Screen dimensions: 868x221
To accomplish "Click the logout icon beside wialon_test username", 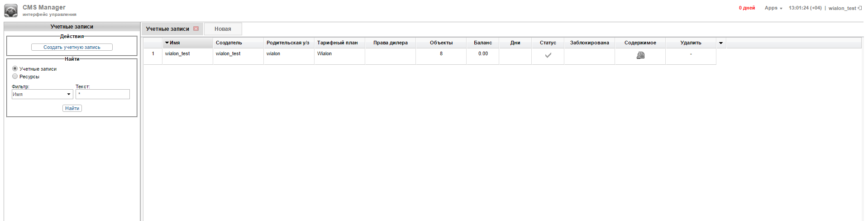I will click(x=859, y=8).
